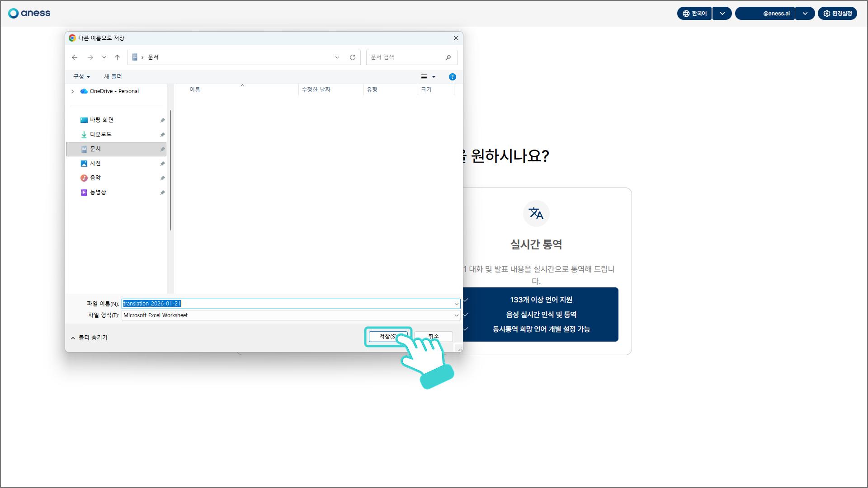The width and height of the screenshot is (868, 488).
Task: Click the up-one-level arrow icon
Action: point(117,57)
